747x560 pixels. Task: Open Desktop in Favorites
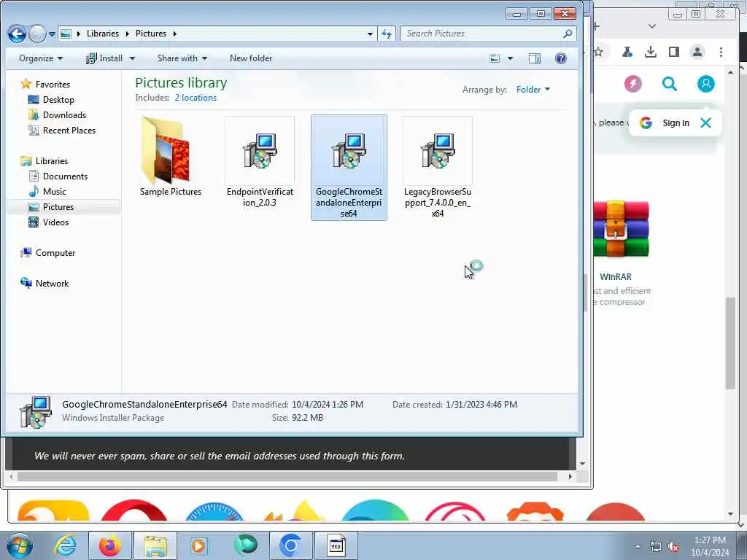point(52,99)
